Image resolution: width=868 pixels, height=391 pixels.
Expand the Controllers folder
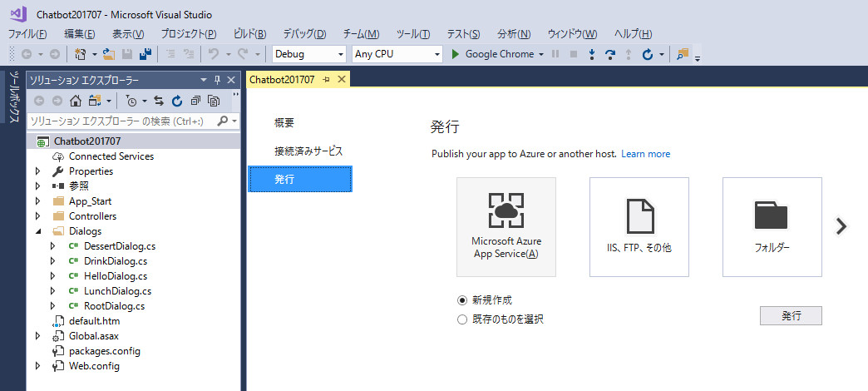(x=37, y=216)
